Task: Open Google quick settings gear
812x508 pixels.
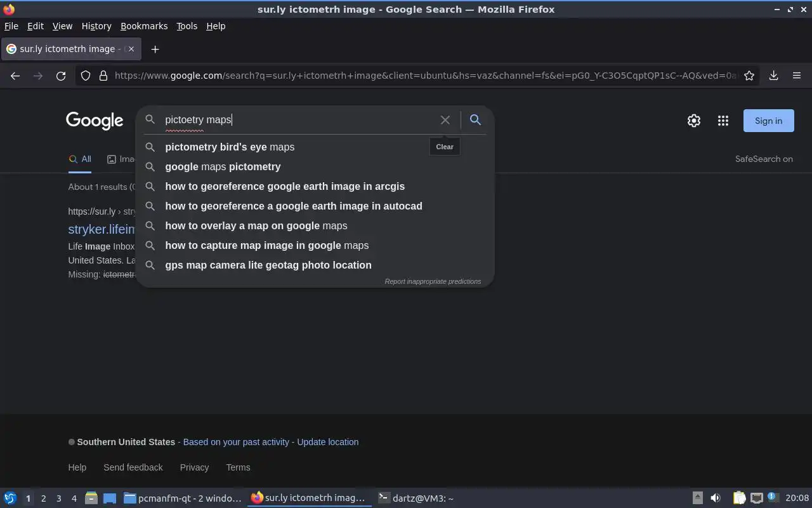Action: (x=694, y=121)
